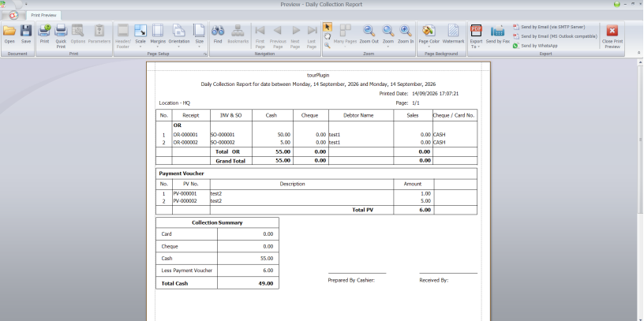The image size is (644, 321).
Task: Click the Quick Print icon
Action: coord(61,36)
